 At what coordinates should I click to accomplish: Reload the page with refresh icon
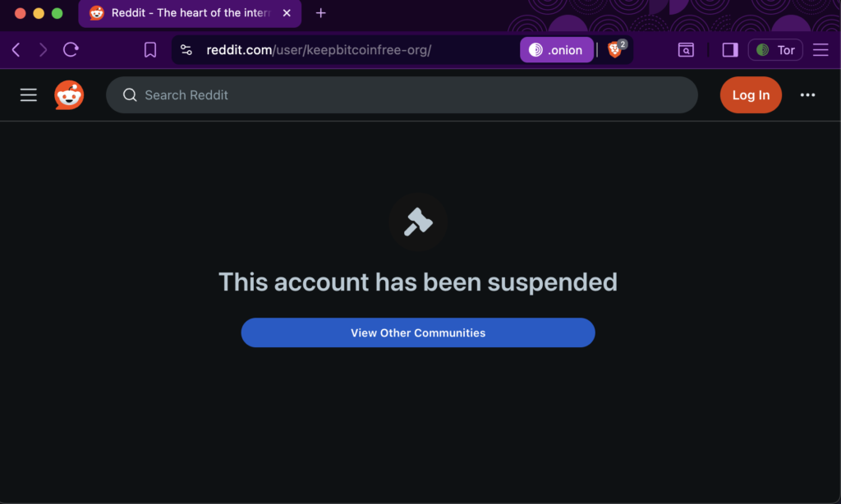[x=71, y=50]
